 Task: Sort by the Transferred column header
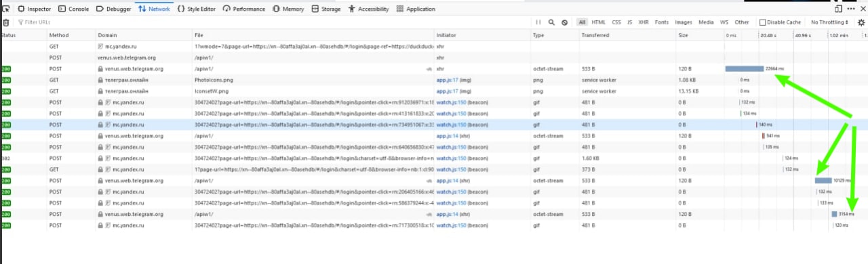[595, 35]
